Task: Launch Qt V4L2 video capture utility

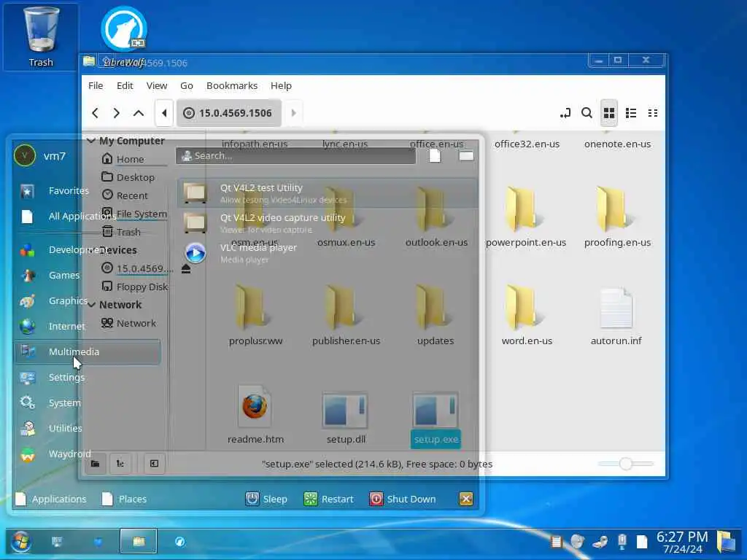Action: 328,223
